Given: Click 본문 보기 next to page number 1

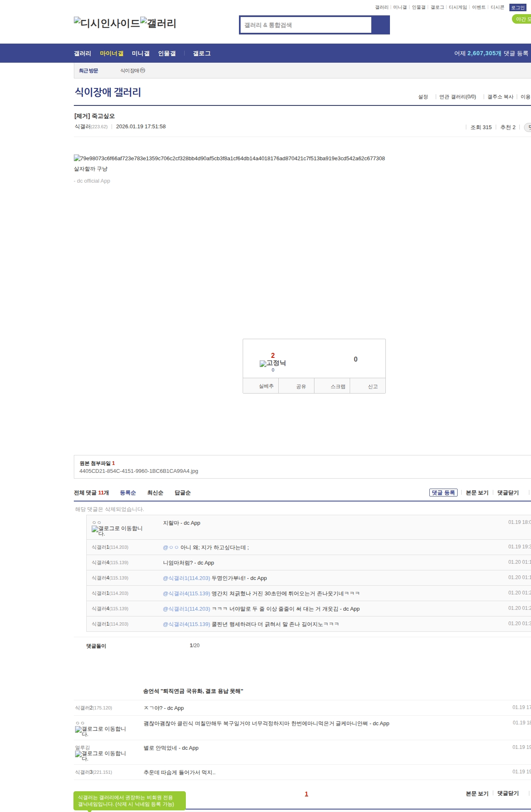Looking at the screenshot, I should tap(477, 793).
